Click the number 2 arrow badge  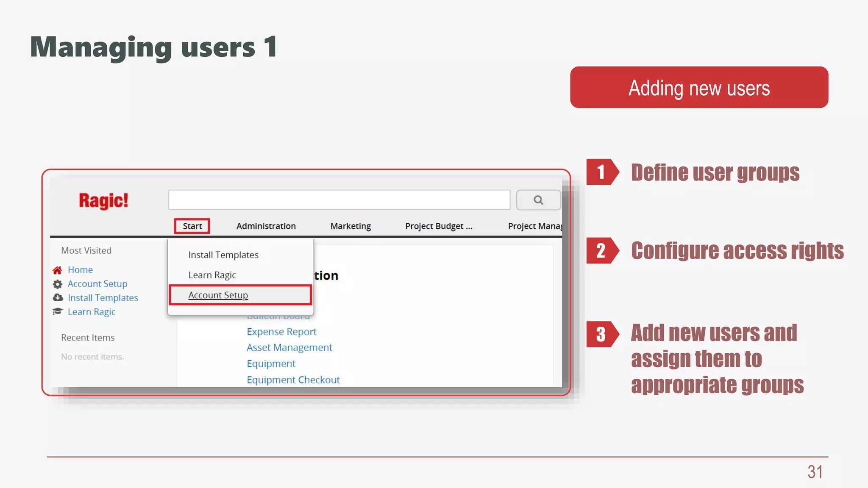click(x=602, y=251)
